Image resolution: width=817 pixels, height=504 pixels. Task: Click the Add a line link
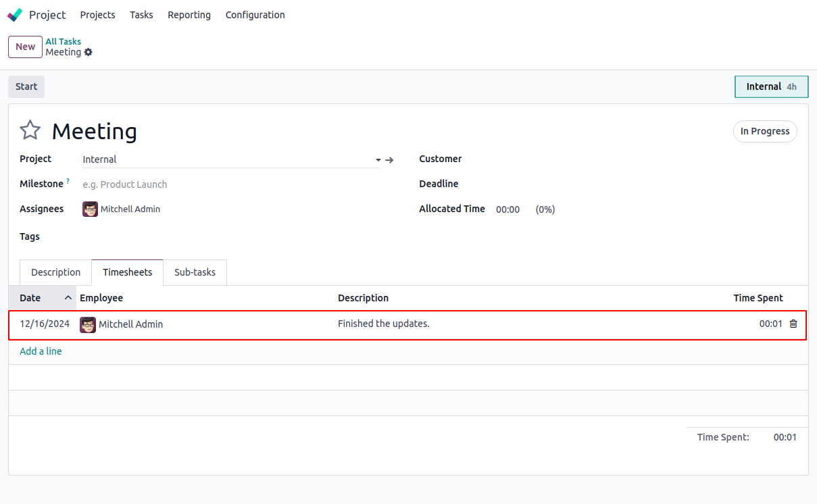tap(41, 351)
